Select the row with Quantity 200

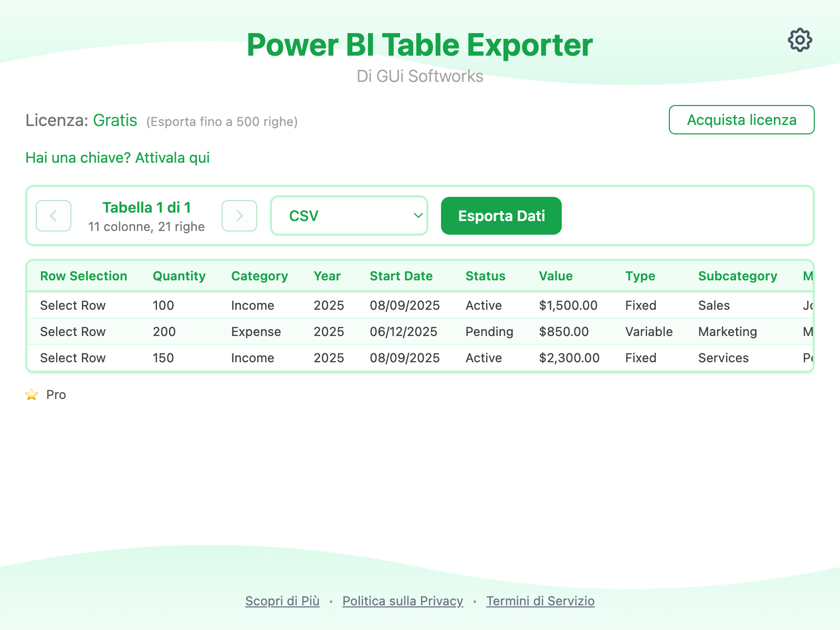click(73, 332)
